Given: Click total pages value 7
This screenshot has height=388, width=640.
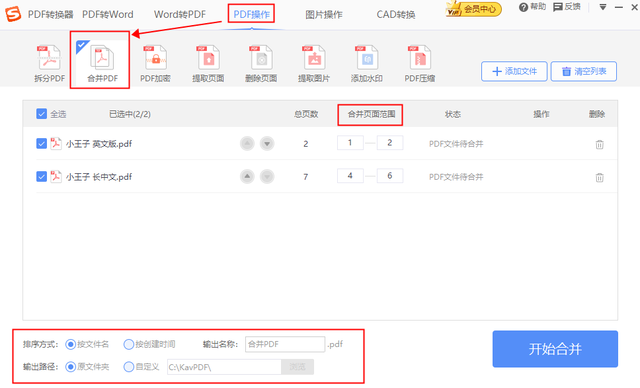Looking at the screenshot, I should pyautogui.click(x=306, y=177).
